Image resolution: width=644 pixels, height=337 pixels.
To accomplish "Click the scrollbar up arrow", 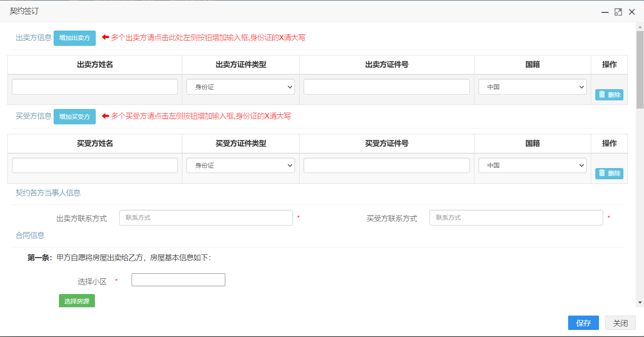I will (x=640, y=27).
